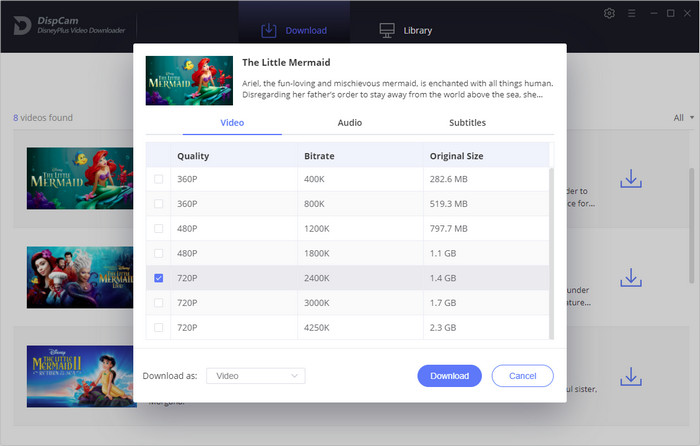Click the blue Download button
The height and width of the screenshot is (446, 700).
point(450,376)
